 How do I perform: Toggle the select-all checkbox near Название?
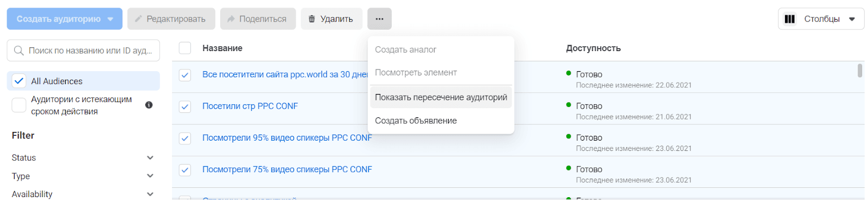185,48
